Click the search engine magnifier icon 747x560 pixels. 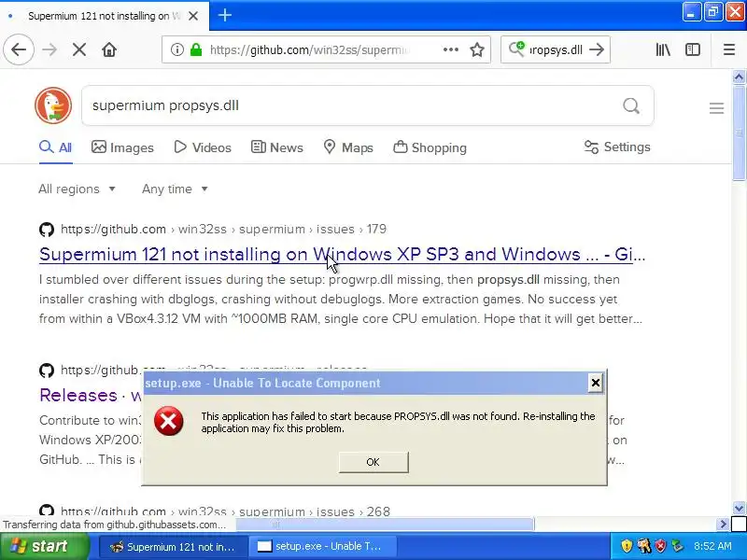[x=516, y=49]
